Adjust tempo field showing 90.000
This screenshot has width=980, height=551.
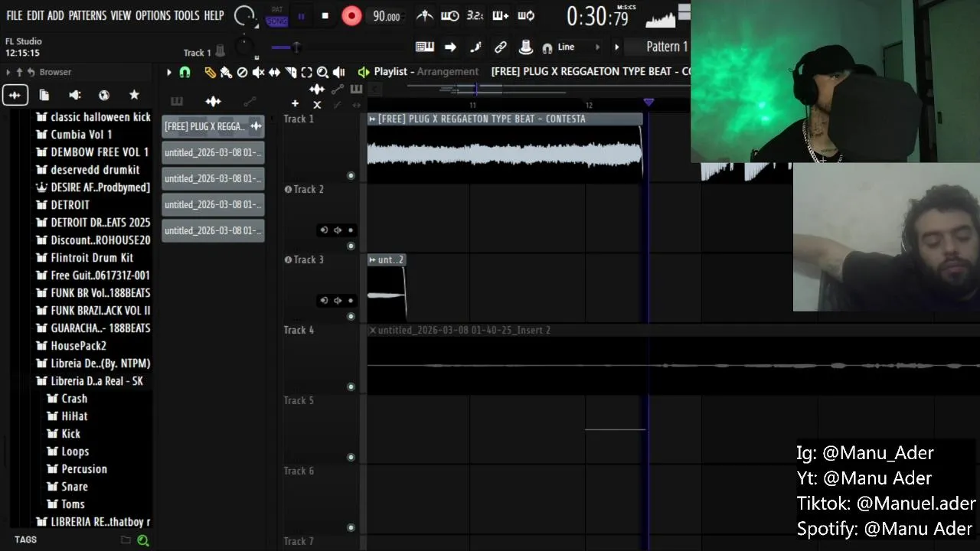tap(386, 16)
